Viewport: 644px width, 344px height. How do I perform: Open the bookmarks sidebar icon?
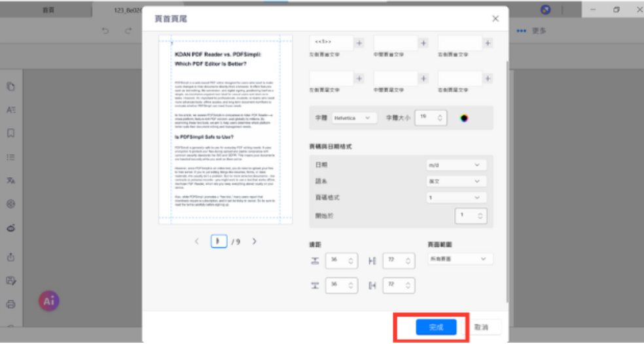(11, 133)
